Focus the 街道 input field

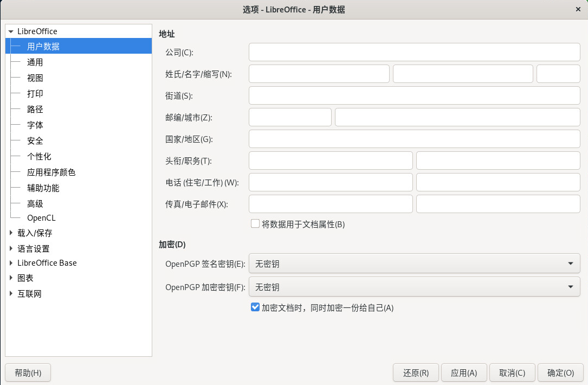tap(415, 95)
